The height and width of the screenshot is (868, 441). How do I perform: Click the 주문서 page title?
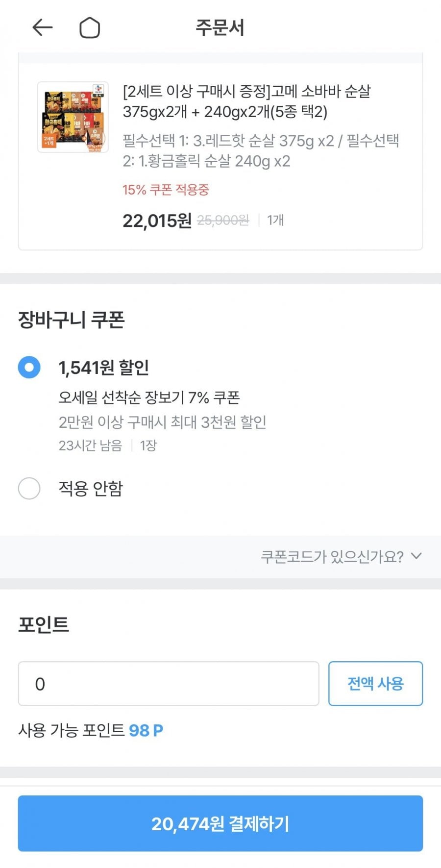[220, 28]
